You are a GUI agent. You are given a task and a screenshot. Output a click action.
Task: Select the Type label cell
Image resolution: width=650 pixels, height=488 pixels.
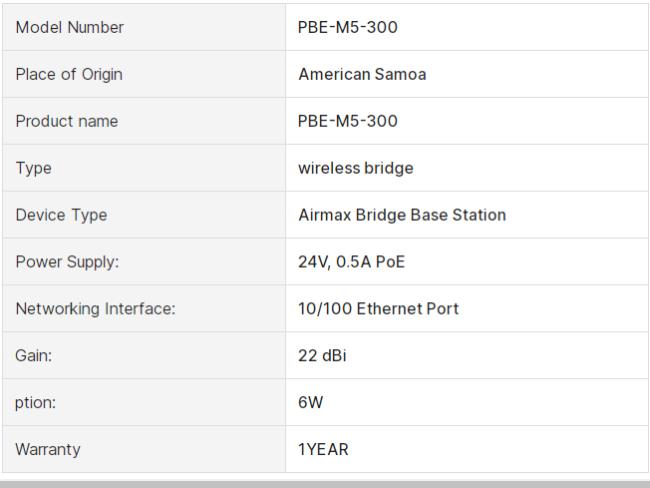coord(144,168)
